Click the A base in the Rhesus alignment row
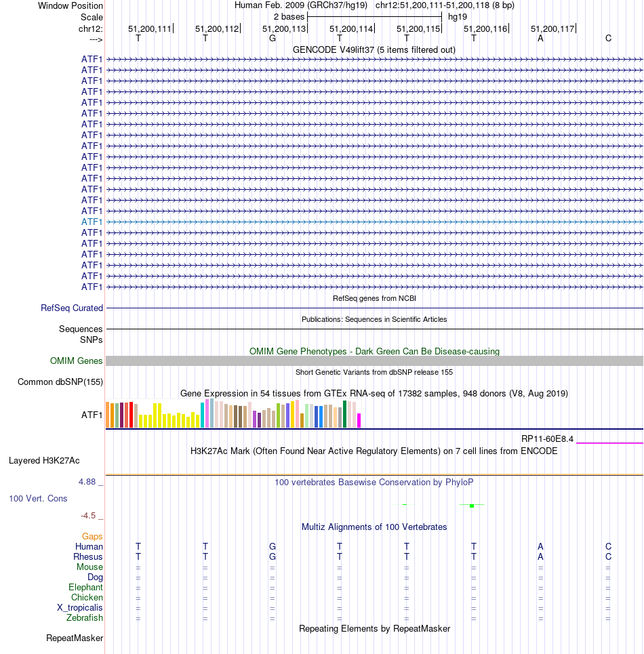Viewport: 644px width, 654px height. (x=540, y=557)
